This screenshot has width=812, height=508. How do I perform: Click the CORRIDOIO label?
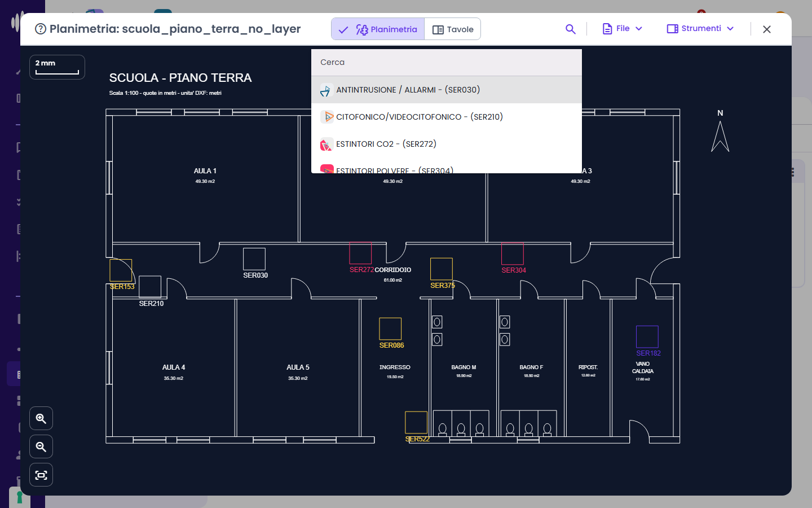tap(393, 270)
